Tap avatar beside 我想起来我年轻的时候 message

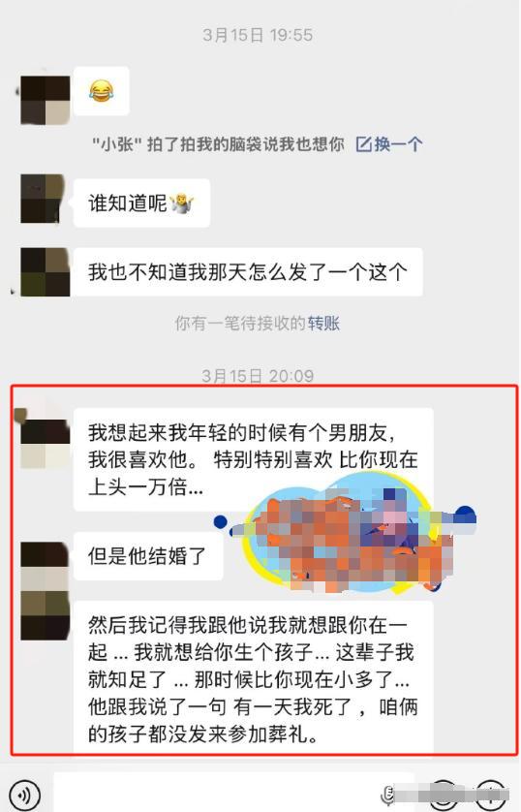(45, 443)
